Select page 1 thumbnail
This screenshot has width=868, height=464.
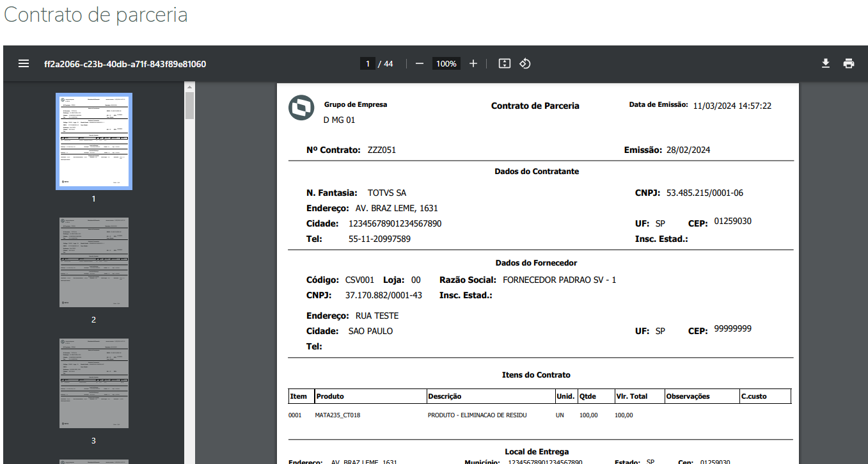coord(94,141)
